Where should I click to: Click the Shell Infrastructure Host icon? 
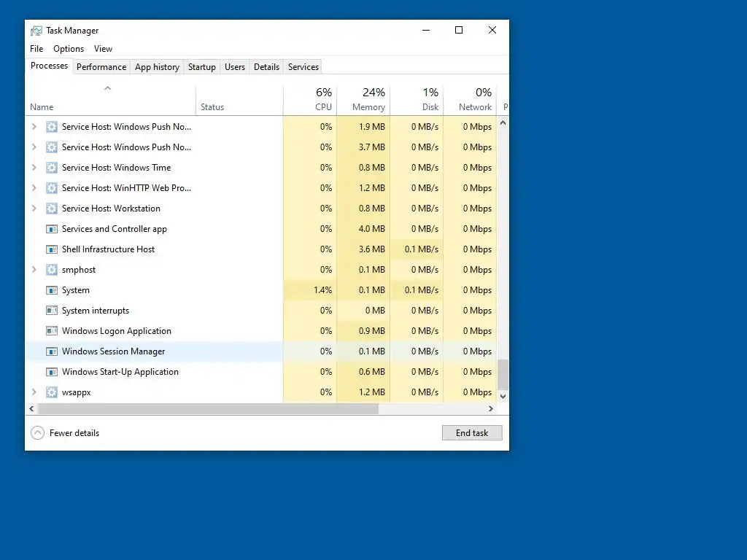click(52, 249)
